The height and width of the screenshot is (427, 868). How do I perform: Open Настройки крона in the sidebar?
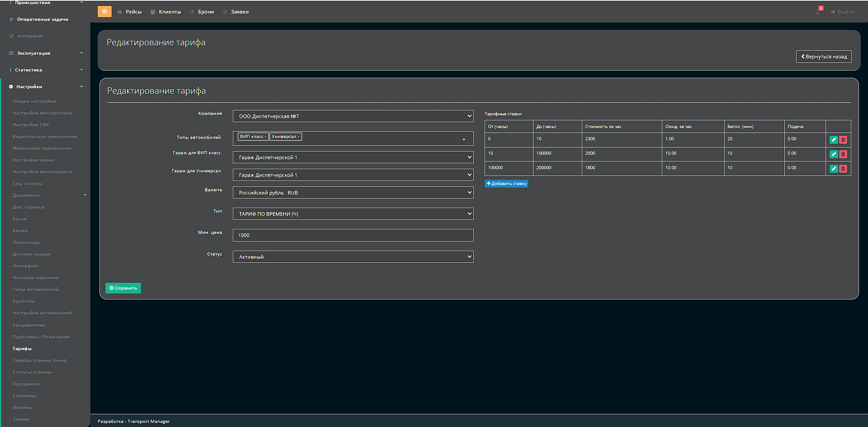click(x=33, y=160)
